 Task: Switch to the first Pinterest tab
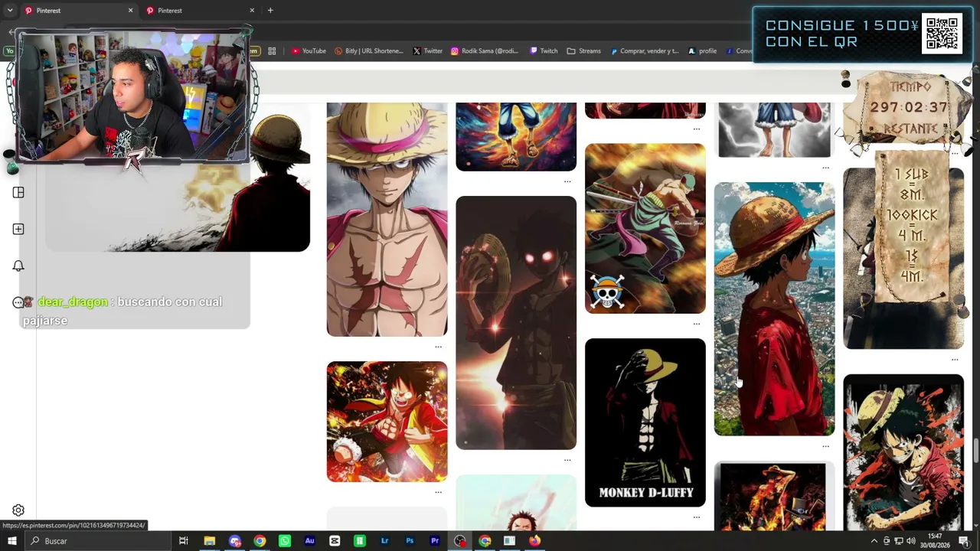pyautogui.click(x=77, y=11)
